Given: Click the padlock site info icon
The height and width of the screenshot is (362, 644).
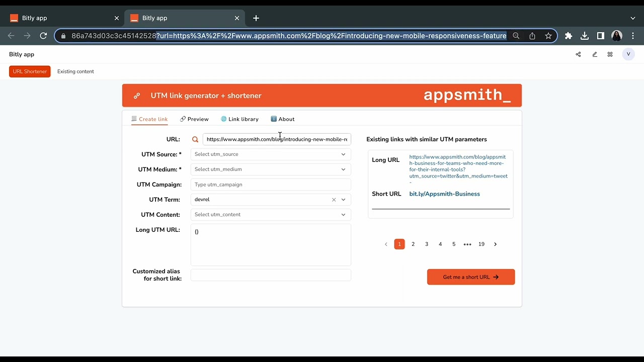Looking at the screenshot, I should (x=63, y=36).
